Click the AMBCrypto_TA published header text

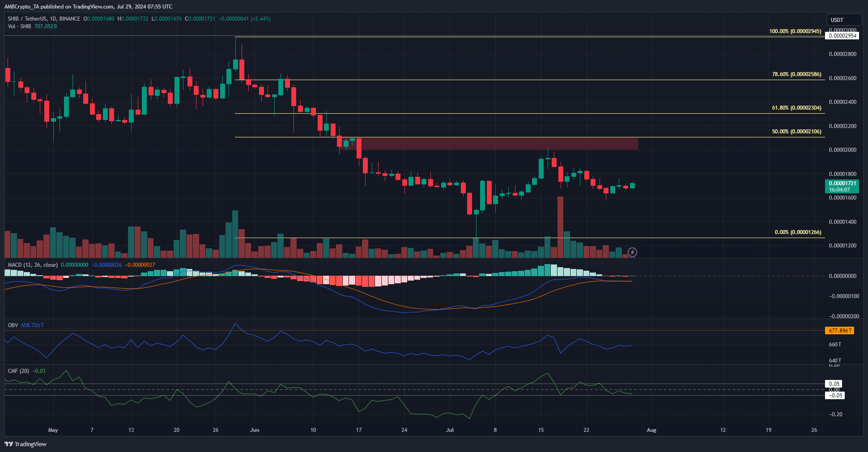point(88,7)
